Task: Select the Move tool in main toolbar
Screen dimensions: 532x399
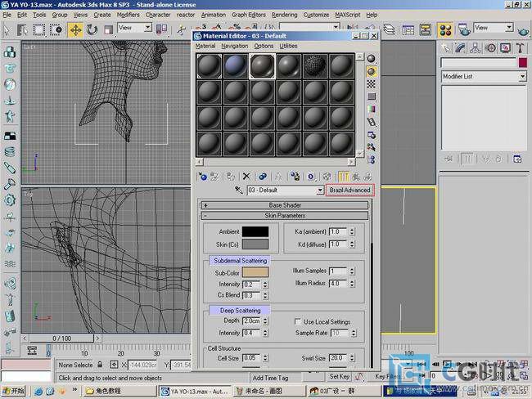Action: pos(75,29)
